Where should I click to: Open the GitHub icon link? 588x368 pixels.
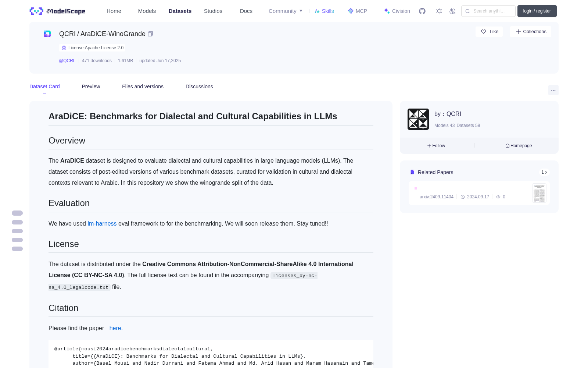click(422, 11)
